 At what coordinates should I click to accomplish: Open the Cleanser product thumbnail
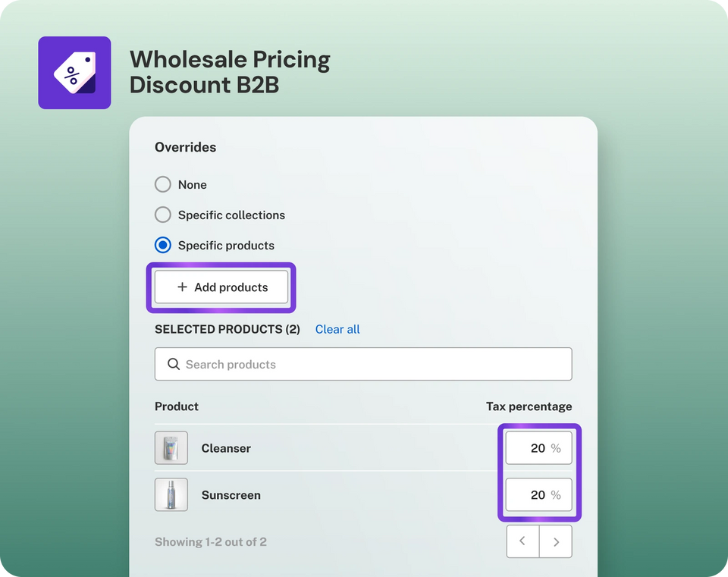tap(171, 448)
